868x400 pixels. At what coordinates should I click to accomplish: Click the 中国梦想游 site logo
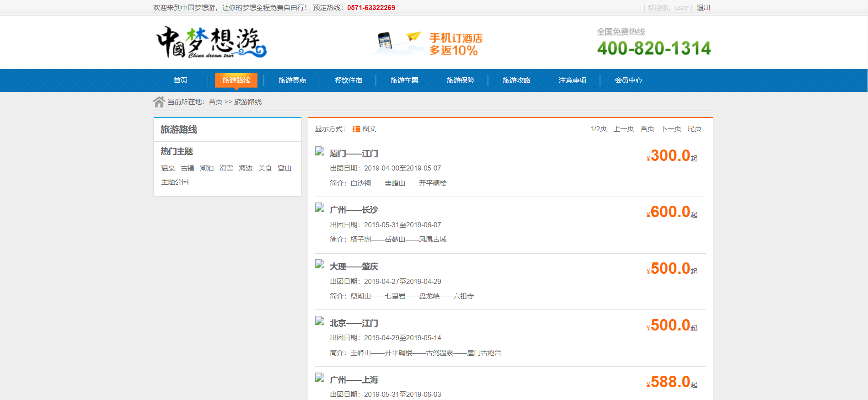pos(211,42)
